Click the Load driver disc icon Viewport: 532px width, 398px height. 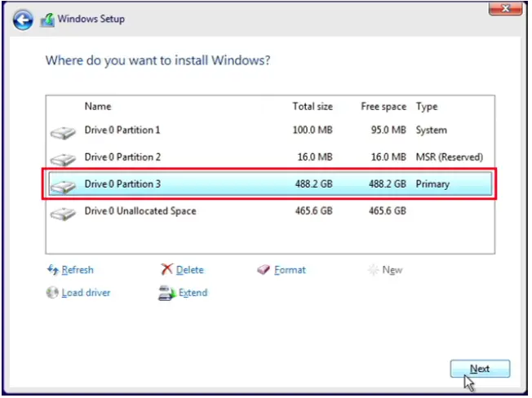coord(53,293)
